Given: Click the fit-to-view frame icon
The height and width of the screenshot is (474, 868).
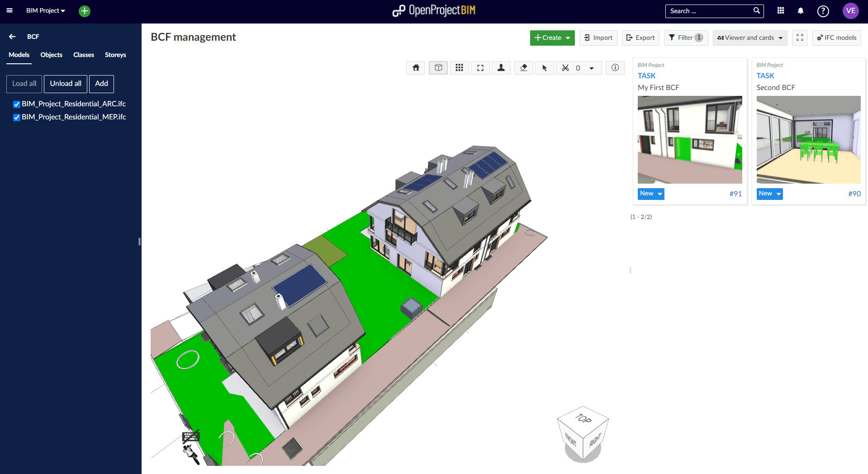Looking at the screenshot, I should [x=480, y=68].
